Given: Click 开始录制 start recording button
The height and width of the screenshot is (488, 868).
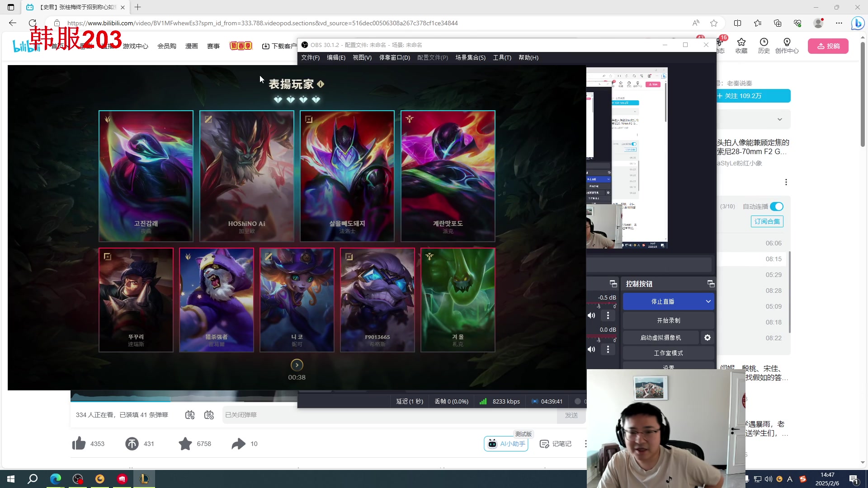Looking at the screenshot, I should pyautogui.click(x=669, y=320).
